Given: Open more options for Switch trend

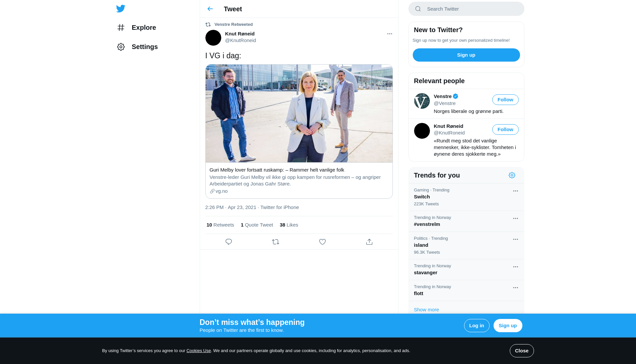Looking at the screenshot, I should [x=515, y=191].
